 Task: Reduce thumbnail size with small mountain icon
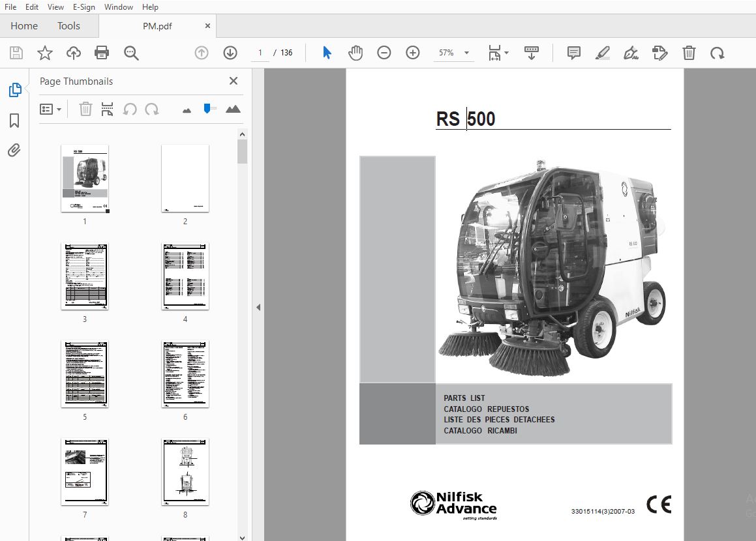(187, 111)
